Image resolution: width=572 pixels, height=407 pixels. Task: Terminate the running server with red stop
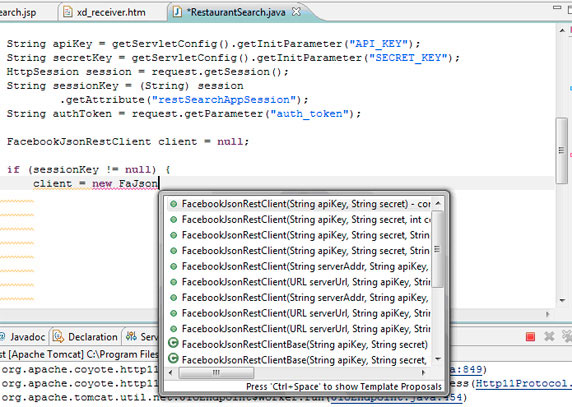(x=530, y=337)
